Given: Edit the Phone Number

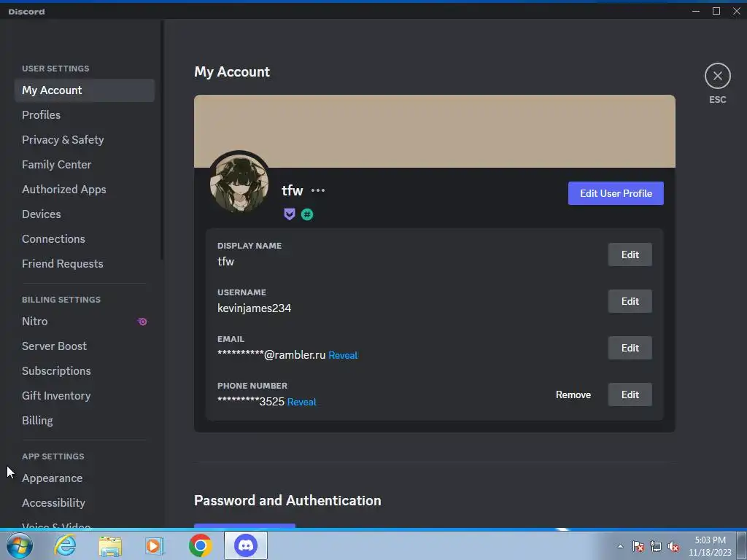Looking at the screenshot, I should (x=630, y=394).
